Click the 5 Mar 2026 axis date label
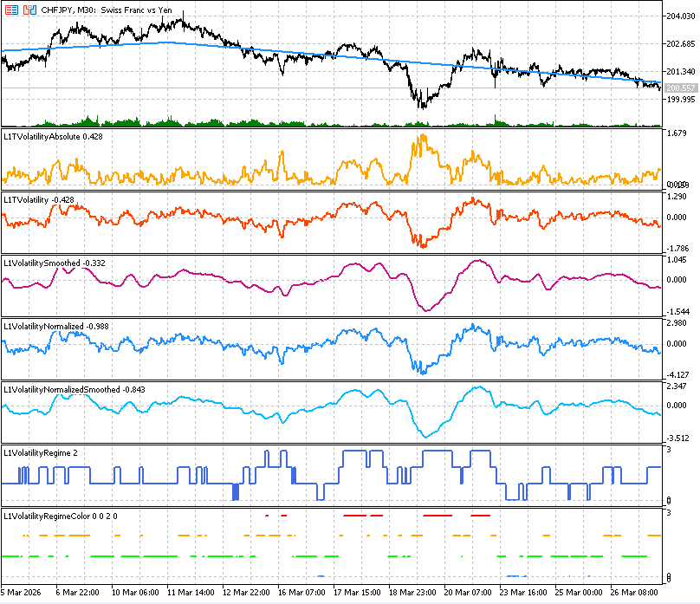The width and height of the screenshot is (700, 604). click(19, 594)
